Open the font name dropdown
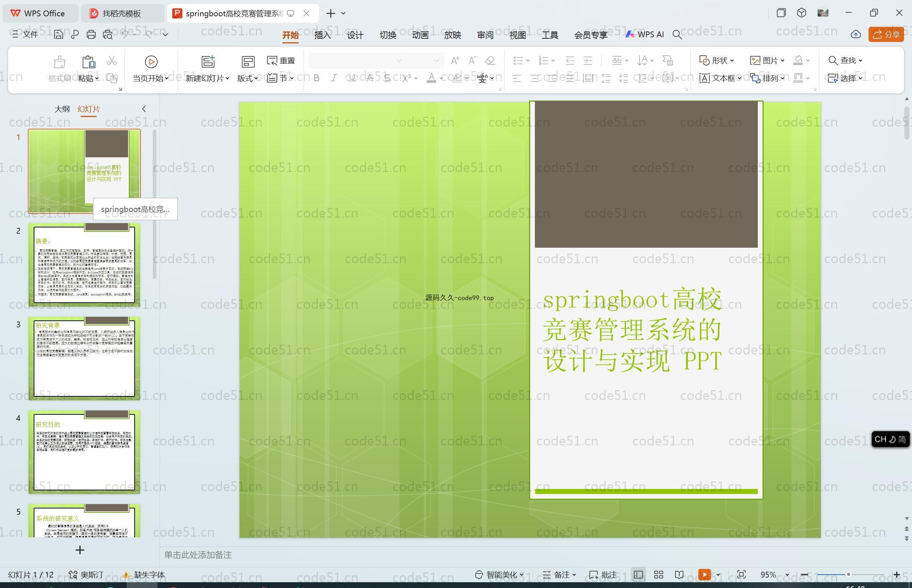The height and width of the screenshot is (588, 912). coord(399,60)
